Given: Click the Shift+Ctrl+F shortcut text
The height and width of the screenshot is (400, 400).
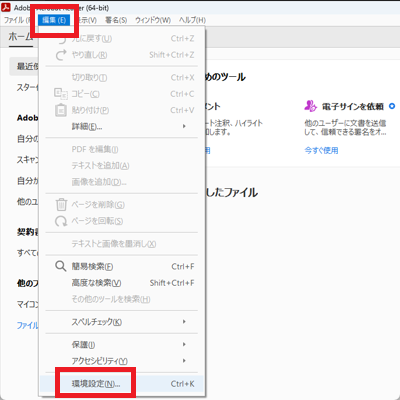Looking at the screenshot, I should 172,283.
